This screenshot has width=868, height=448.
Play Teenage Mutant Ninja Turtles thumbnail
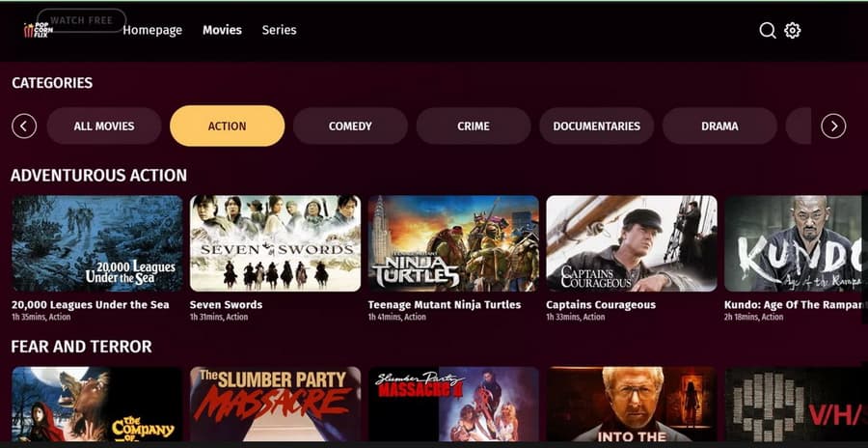click(453, 243)
